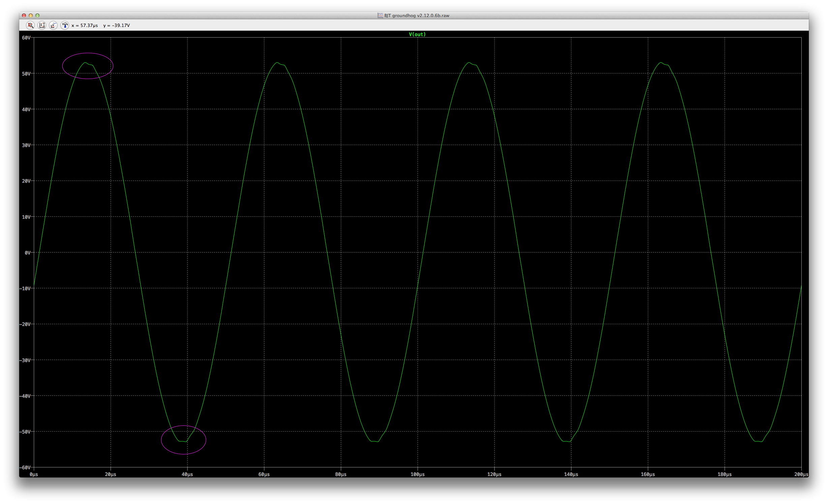Image resolution: width=828 pixels, height=504 pixels.
Task: Click the 60V vertical axis label
Action: click(26, 38)
